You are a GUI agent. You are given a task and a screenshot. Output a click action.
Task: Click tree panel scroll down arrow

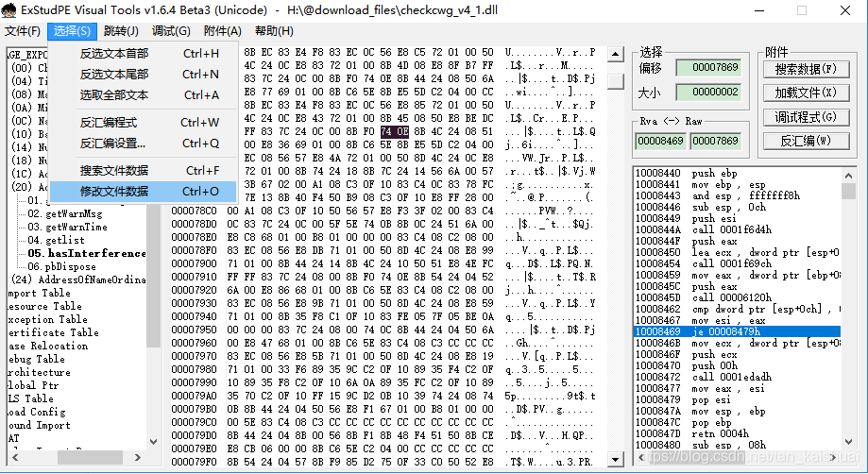[x=154, y=441]
